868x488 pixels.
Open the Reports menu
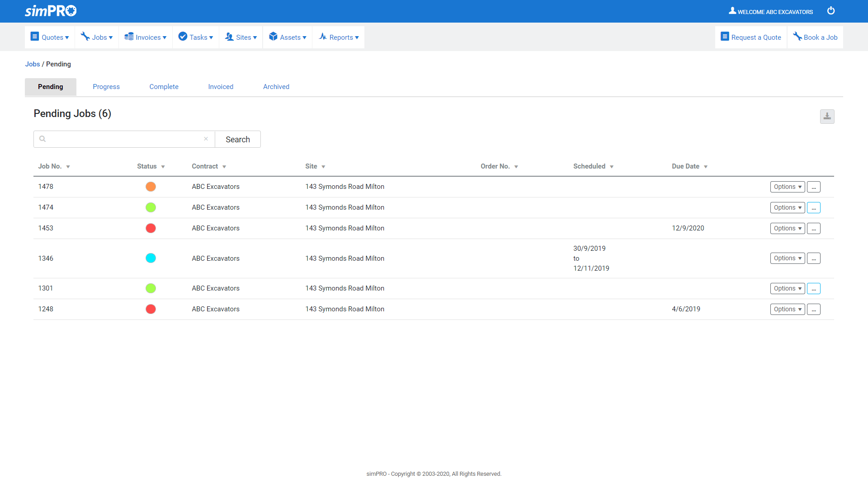pos(339,37)
